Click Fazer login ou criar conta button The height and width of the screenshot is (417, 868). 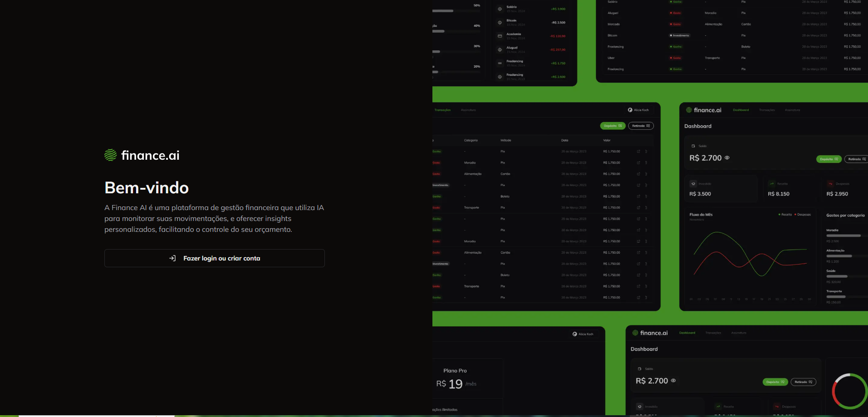(214, 258)
